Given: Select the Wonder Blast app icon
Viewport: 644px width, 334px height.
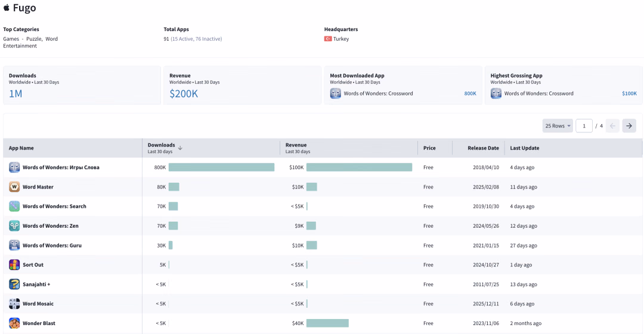Looking at the screenshot, I should (x=14, y=323).
